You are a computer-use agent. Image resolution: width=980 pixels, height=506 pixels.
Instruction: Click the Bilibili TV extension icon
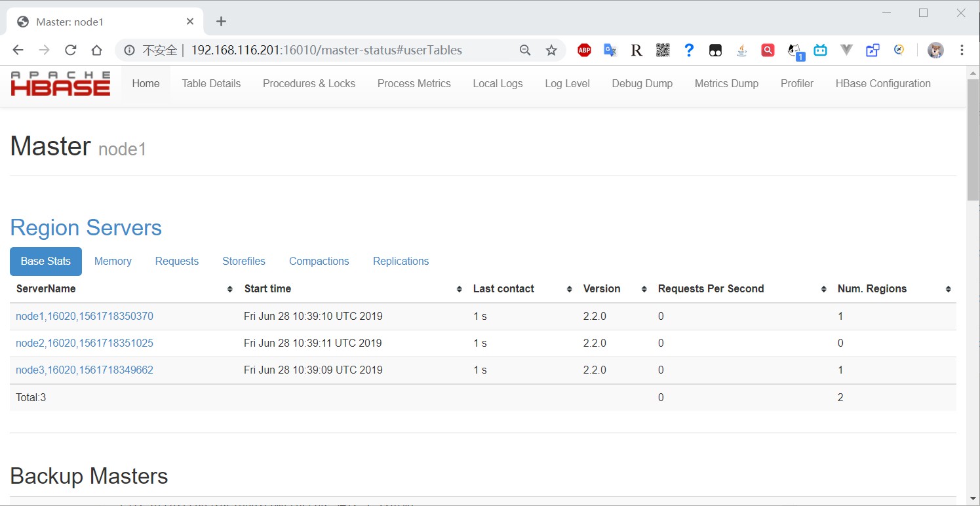click(820, 50)
